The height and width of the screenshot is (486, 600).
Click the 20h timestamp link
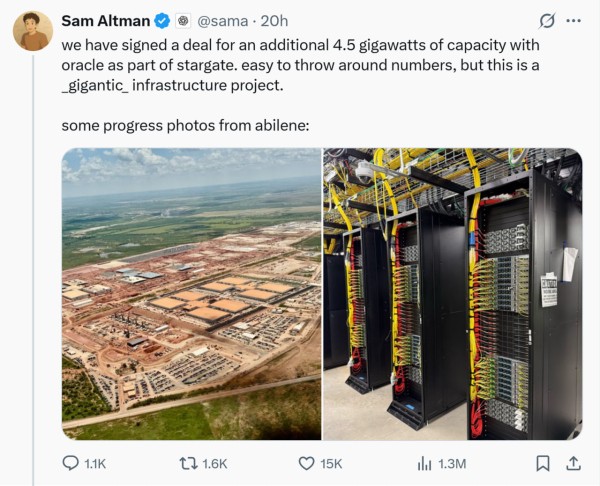click(x=274, y=21)
